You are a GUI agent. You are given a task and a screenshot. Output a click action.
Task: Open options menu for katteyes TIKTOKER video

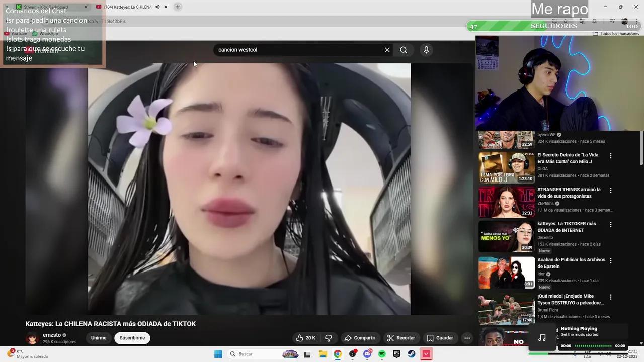pyautogui.click(x=611, y=225)
